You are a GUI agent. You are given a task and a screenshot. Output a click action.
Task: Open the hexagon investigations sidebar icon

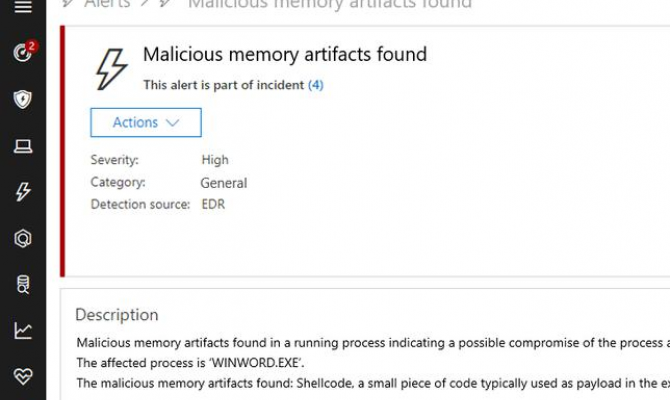click(22, 238)
